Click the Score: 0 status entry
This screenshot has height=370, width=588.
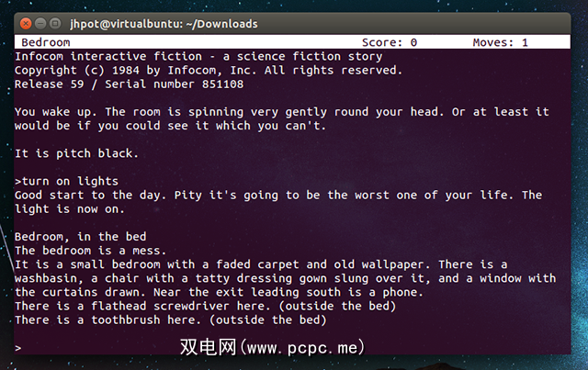pyautogui.click(x=390, y=42)
